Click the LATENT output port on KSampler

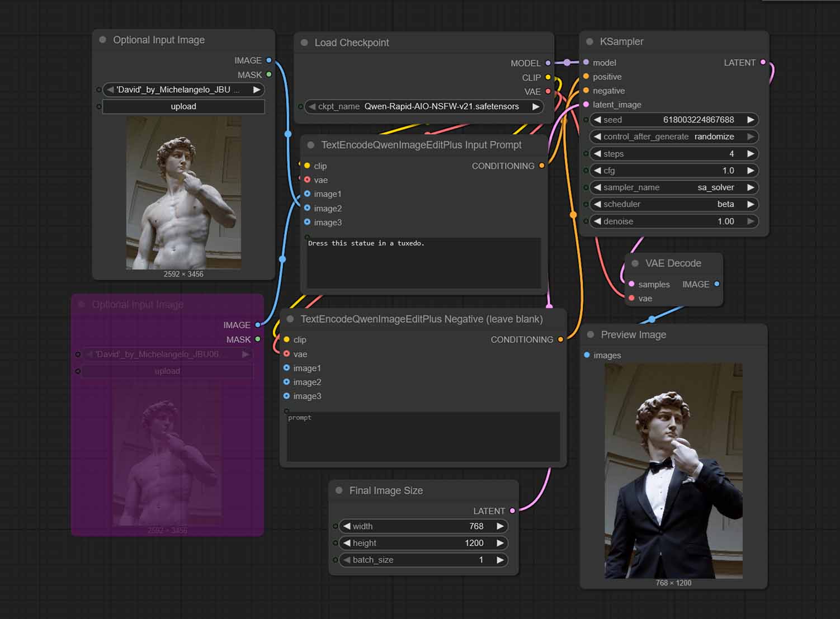tap(762, 63)
